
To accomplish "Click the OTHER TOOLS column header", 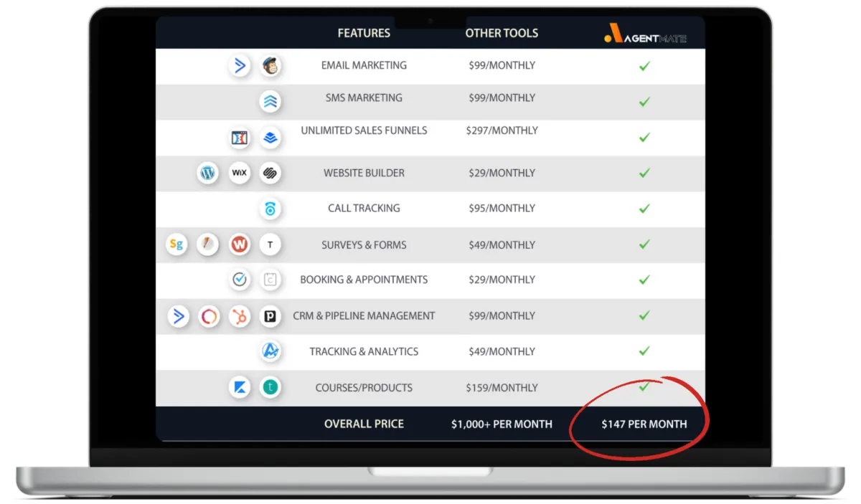I will 502,33.
